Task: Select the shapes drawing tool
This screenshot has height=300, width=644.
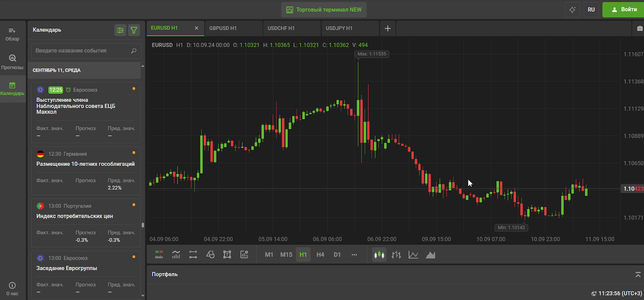Action: coord(210,254)
